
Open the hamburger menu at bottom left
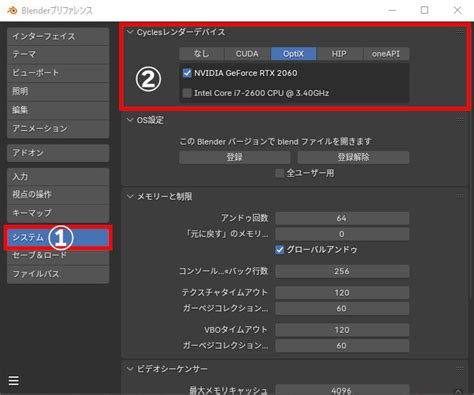click(x=14, y=380)
